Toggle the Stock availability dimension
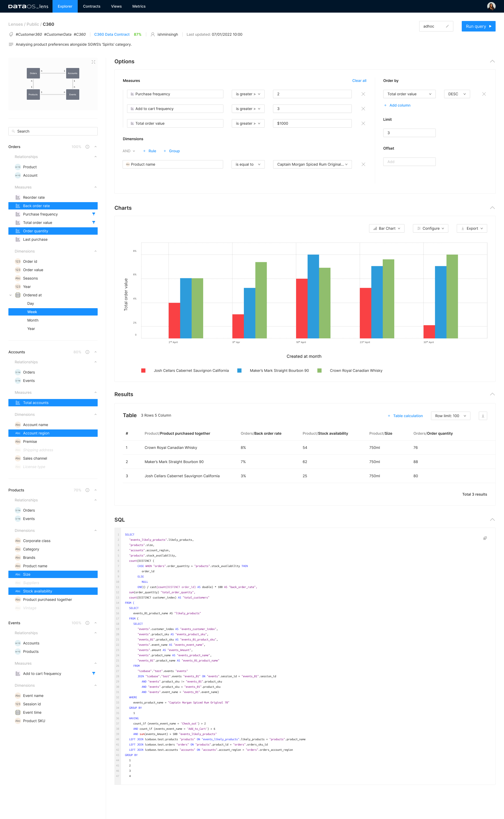 [x=53, y=591]
